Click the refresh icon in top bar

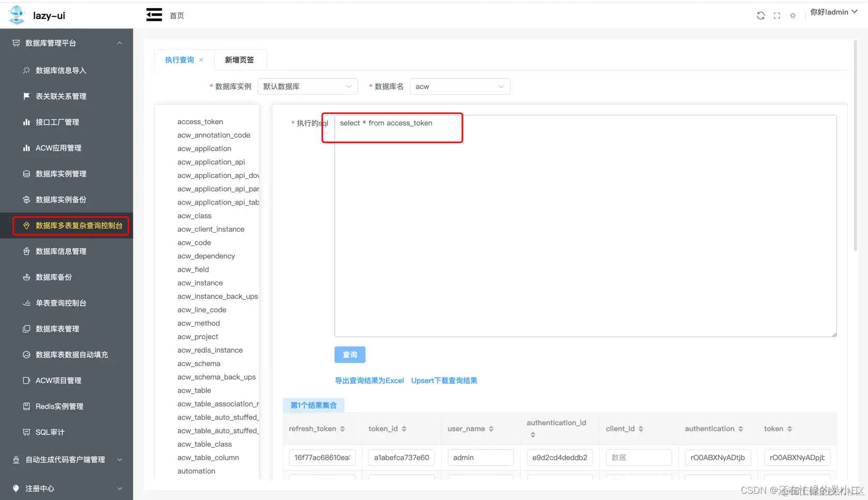(x=760, y=16)
